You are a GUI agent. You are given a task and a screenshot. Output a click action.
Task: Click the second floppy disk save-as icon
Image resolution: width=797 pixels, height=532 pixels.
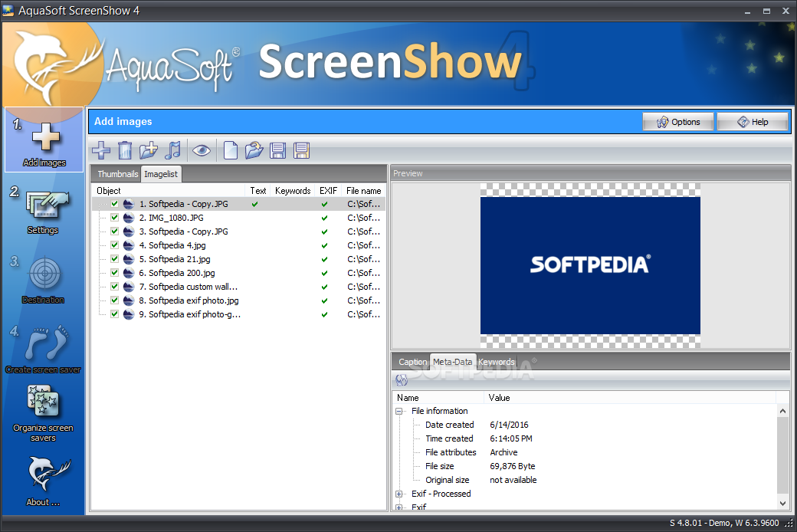pos(301,150)
